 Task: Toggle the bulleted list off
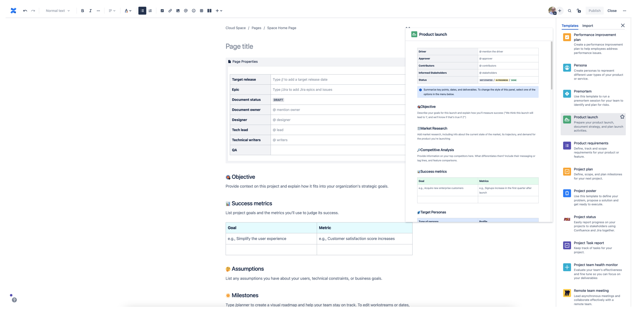[x=142, y=10]
